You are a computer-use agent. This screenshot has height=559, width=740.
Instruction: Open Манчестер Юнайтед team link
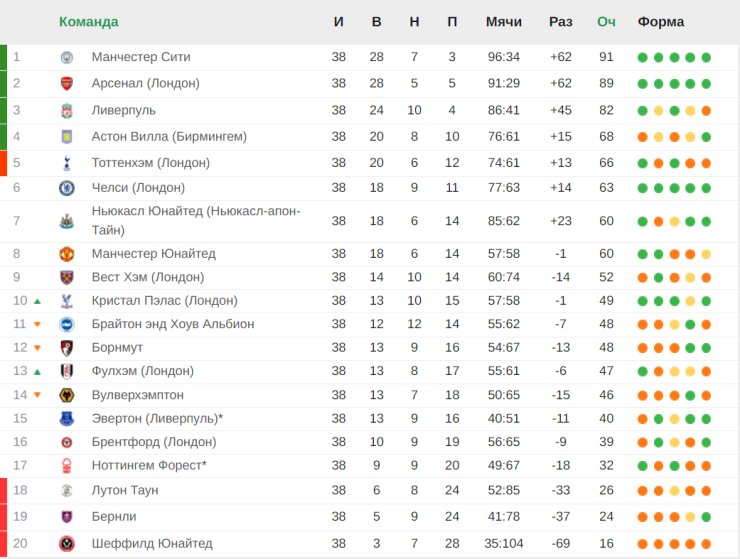coord(153,253)
